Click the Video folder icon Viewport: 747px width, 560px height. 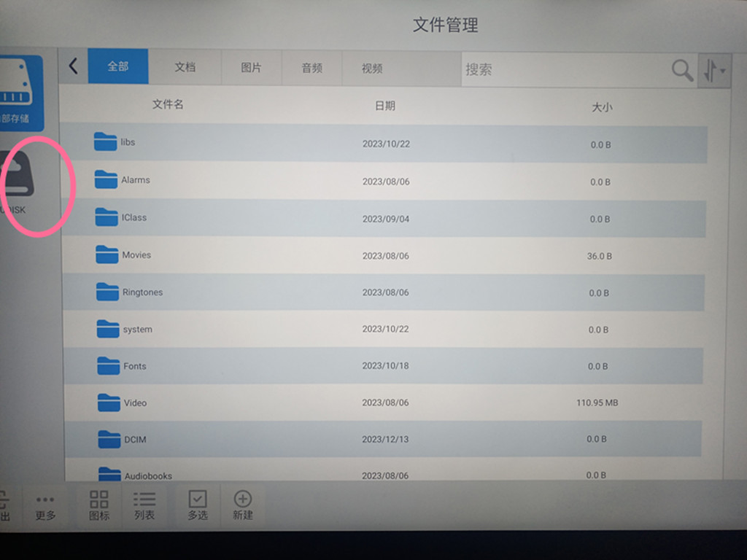point(109,402)
